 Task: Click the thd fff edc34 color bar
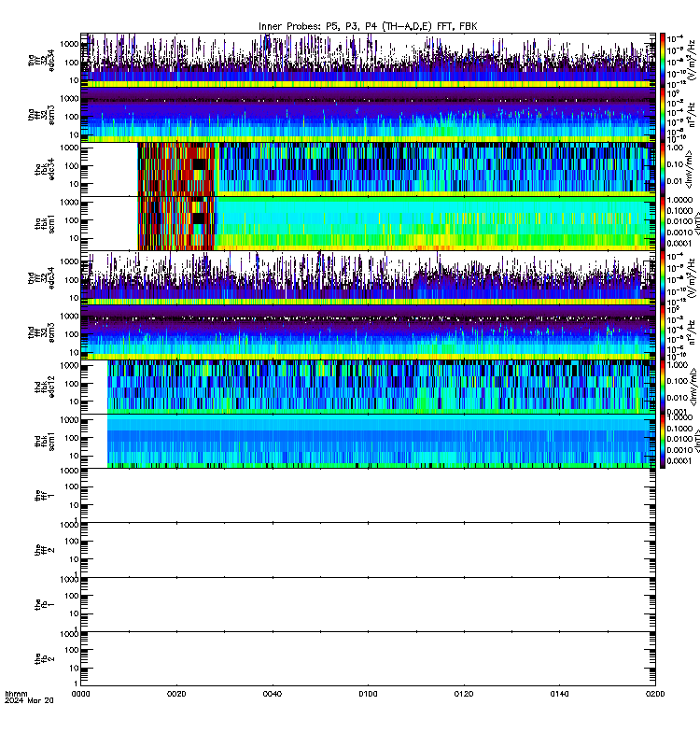(662, 278)
